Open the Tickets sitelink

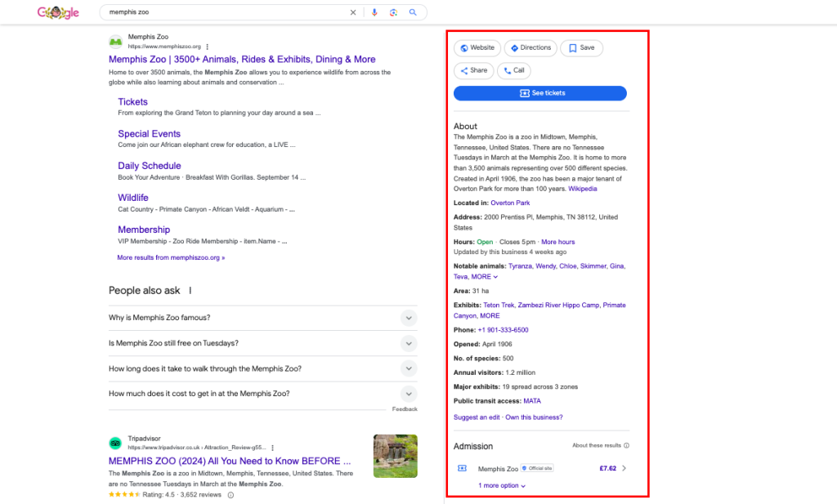pyautogui.click(x=132, y=102)
